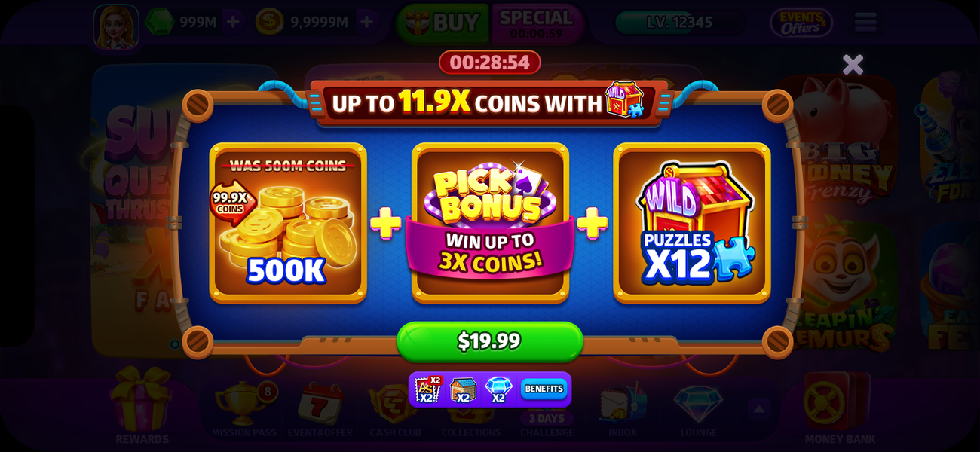Buy the bundle for $19.99
The image size is (980, 452).
(x=490, y=341)
